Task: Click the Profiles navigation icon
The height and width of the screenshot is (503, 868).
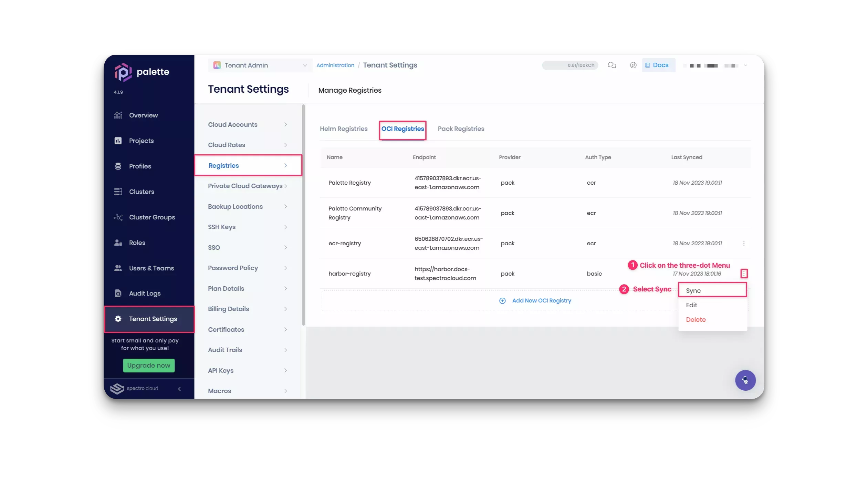Action: [x=118, y=166]
